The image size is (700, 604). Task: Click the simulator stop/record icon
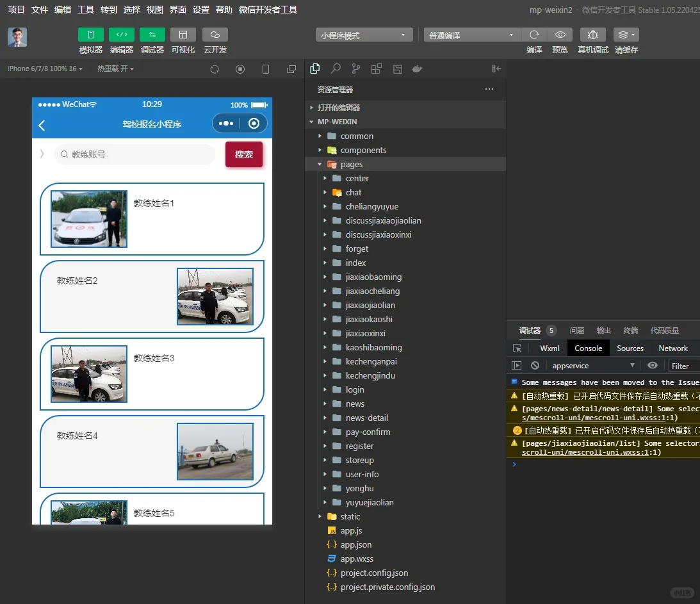240,69
